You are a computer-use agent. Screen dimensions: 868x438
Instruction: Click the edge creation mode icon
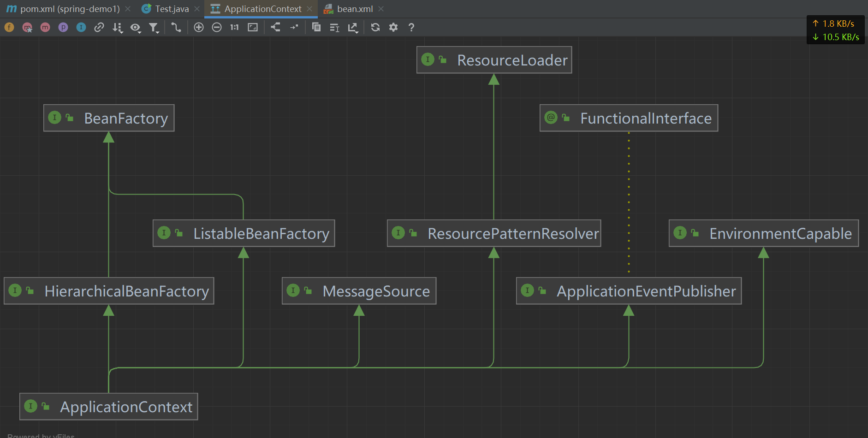176,28
